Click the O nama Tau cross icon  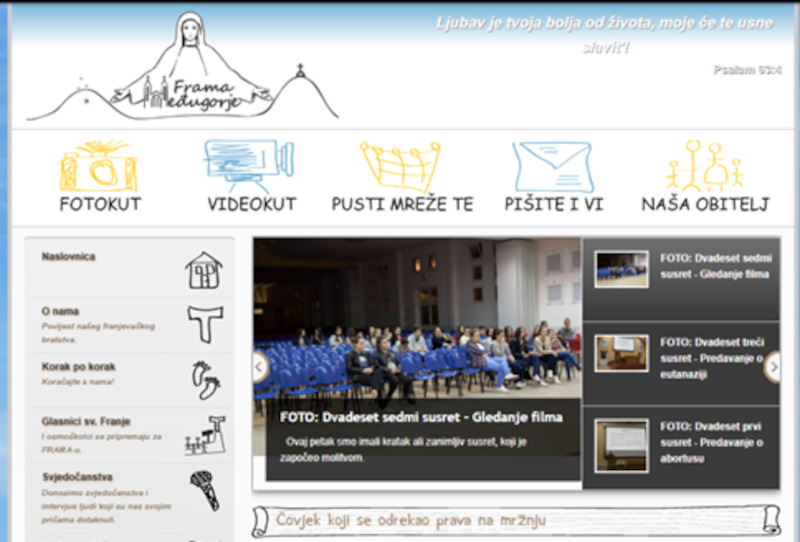click(x=205, y=324)
